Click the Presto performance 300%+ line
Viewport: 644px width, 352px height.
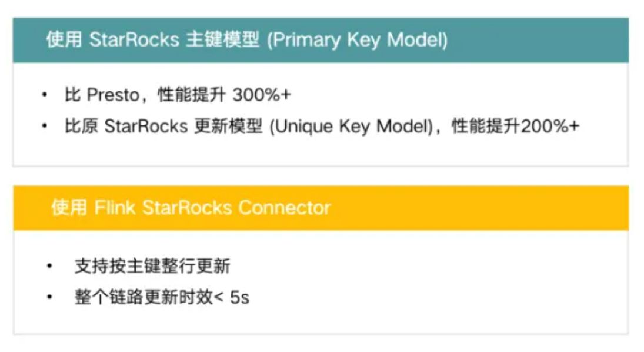coord(178,95)
